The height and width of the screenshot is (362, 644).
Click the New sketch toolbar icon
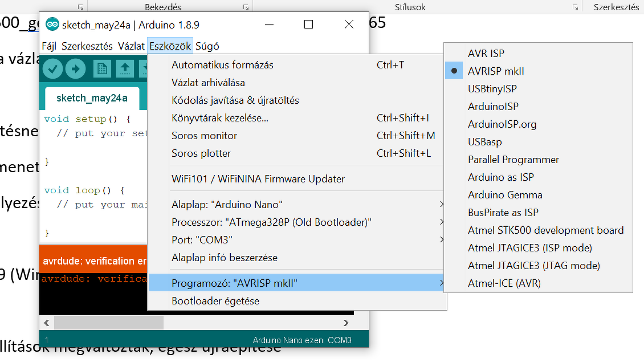102,68
